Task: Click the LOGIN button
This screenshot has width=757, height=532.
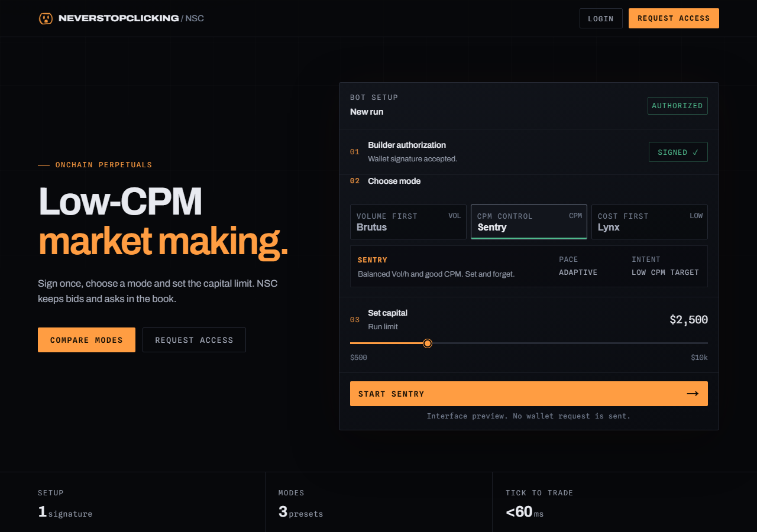Action: (x=601, y=18)
